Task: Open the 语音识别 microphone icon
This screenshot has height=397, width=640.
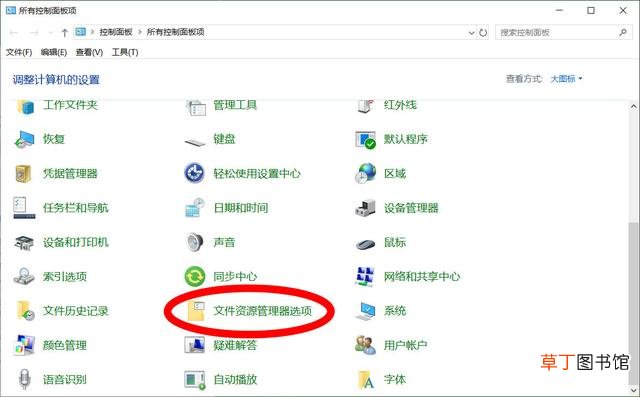Action: pos(24,379)
